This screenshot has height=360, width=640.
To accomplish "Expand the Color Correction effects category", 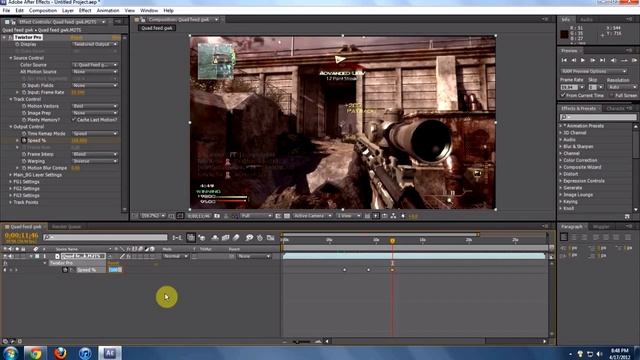I will coord(561,160).
